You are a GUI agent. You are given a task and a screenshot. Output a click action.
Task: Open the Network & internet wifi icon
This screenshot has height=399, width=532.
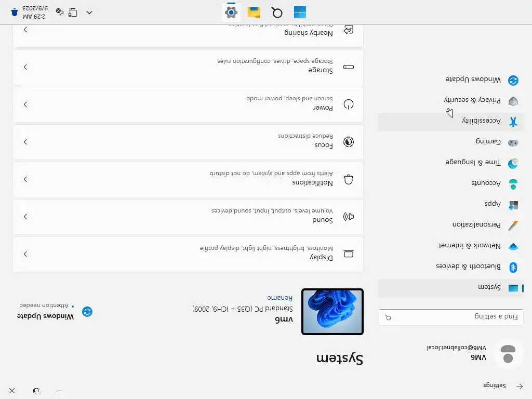point(513,246)
